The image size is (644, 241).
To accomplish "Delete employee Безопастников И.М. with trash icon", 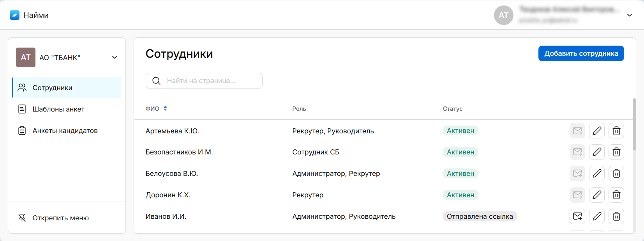I will pyautogui.click(x=616, y=152).
